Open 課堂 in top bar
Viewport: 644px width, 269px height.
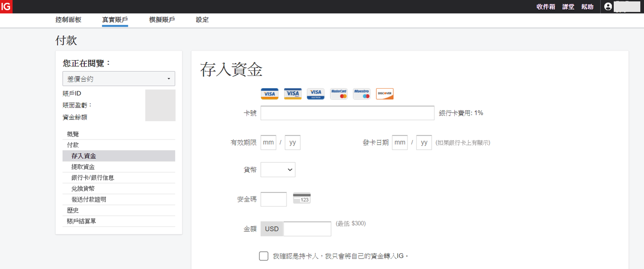[x=568, y=6]
